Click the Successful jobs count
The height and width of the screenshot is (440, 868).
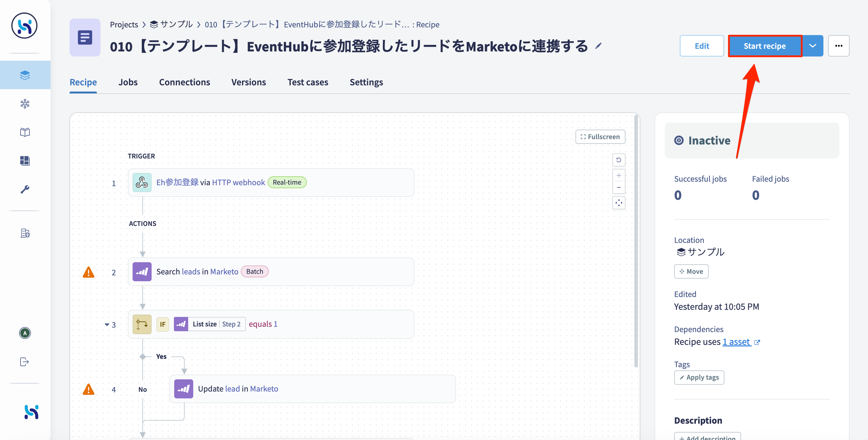point(678,195)
